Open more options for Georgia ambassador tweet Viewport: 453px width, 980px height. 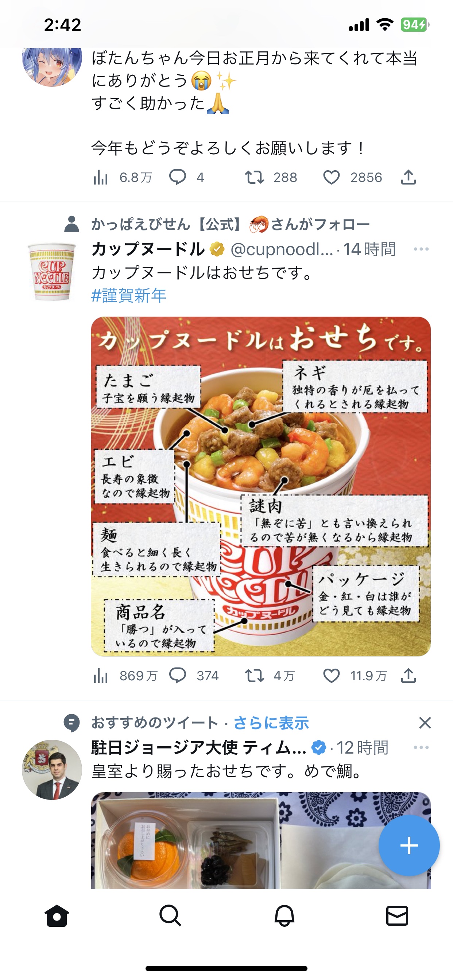click(421, 747)
